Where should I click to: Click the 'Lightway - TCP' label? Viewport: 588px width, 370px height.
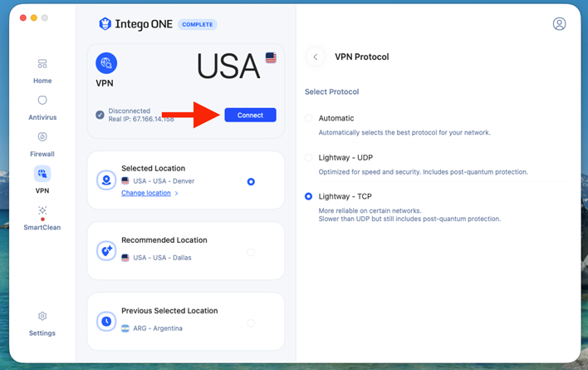(345, 196)
